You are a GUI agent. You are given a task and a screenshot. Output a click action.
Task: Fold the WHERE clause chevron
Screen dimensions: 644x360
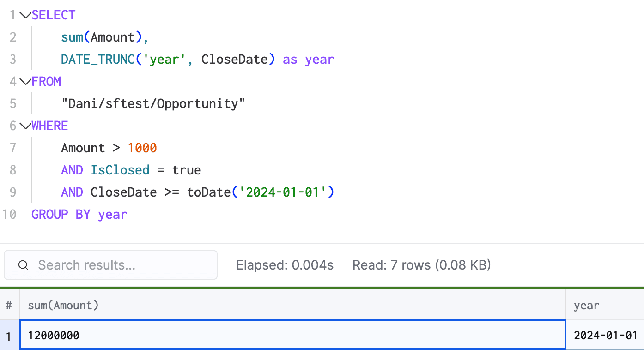point(25,126)
